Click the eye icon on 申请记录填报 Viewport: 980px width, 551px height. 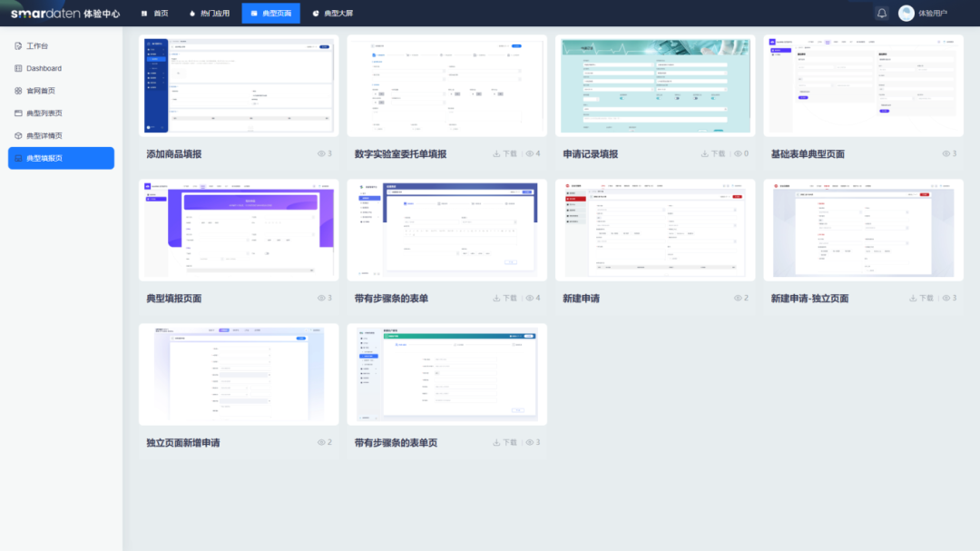click(x=738, y=153)
